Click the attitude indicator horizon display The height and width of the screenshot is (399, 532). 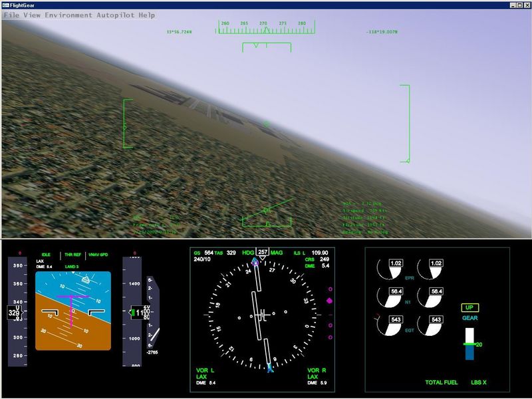[72, 310]
